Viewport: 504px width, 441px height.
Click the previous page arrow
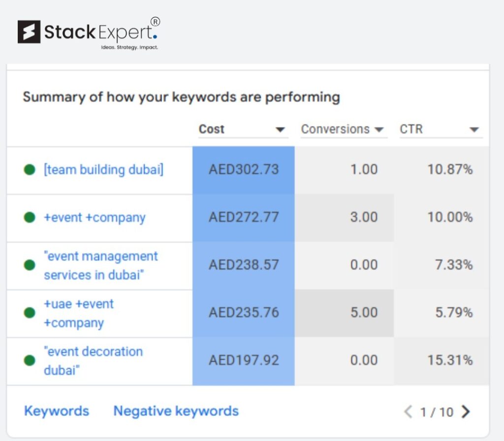[x=408, y=411]
